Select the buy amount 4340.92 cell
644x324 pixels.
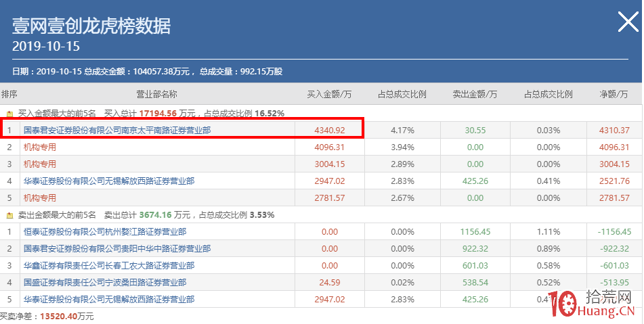[x=329, y=131]
